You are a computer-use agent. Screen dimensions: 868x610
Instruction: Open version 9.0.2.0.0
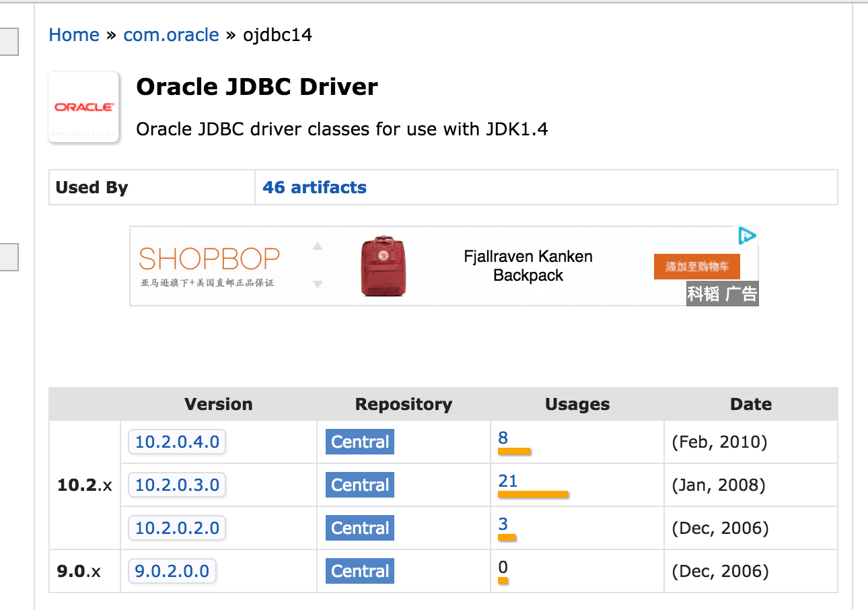(x=172, y=571)
